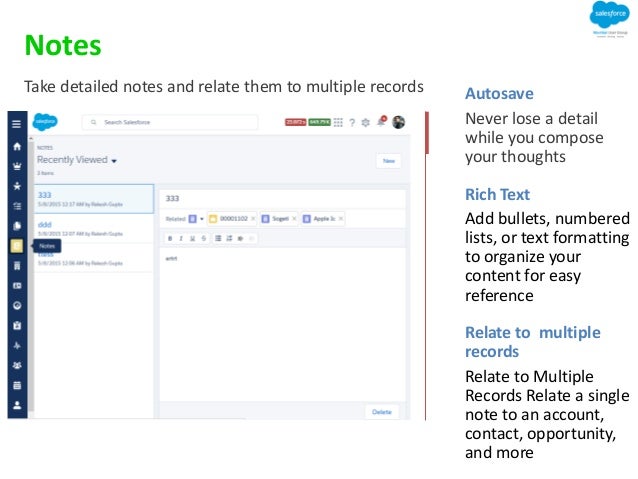Image resolution: width=638 pixels, height=479 pixels.
Task: Select note ddd in the list
Action: (x=94, y=228)
